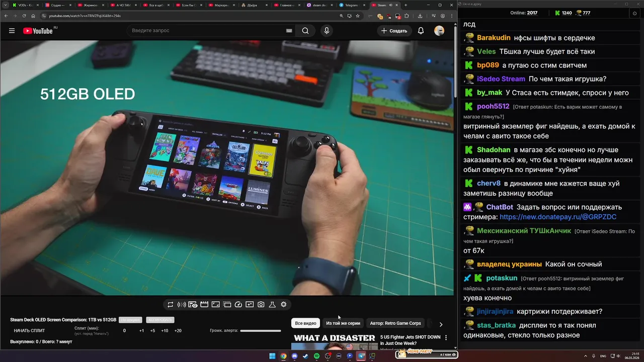This screenshot has width=644, height=362.
Task: Open Discord from the taskbar
Action: [294, 356]
